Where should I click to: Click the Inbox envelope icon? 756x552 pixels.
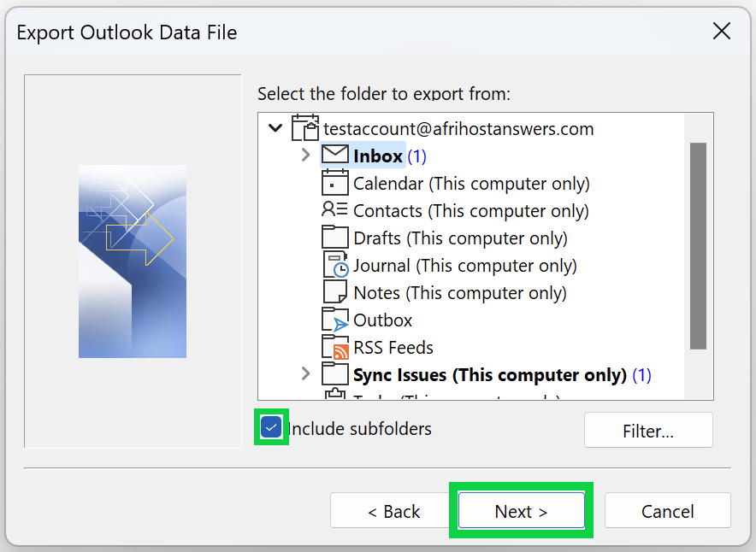(335, 155)
